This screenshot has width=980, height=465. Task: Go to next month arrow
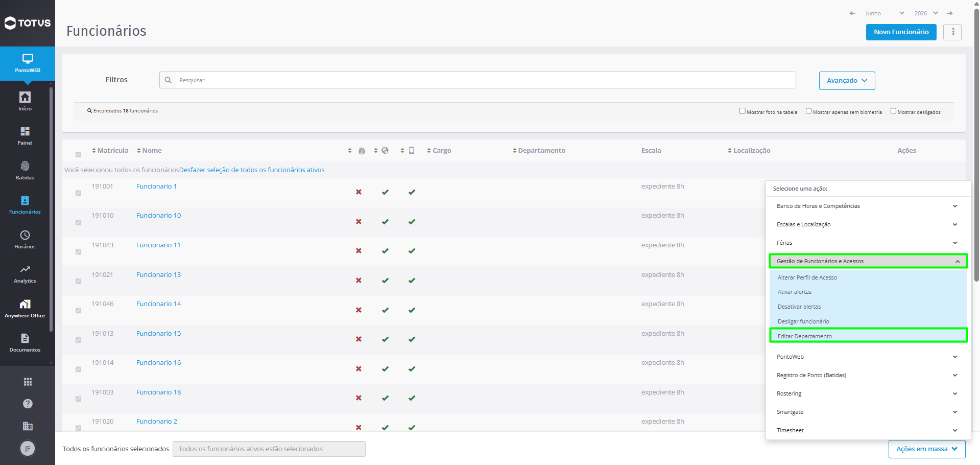pos(950,13)
